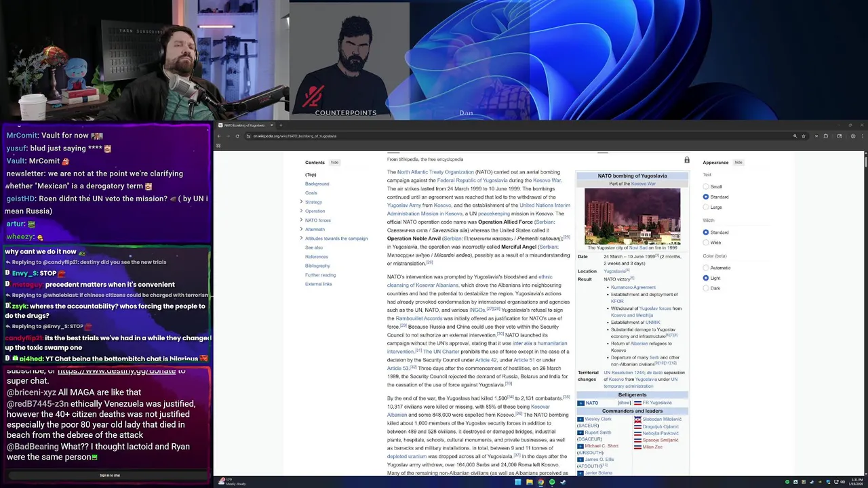
Task: Open the browser profile avatar icon
Action: [852, 136]
